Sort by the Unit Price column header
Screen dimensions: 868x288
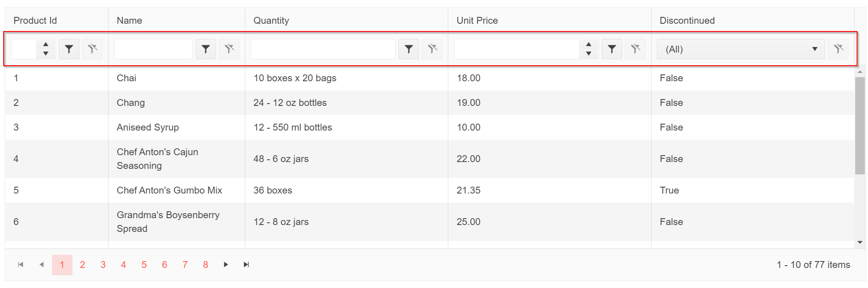pyautogui.click(x=477, y=21)
